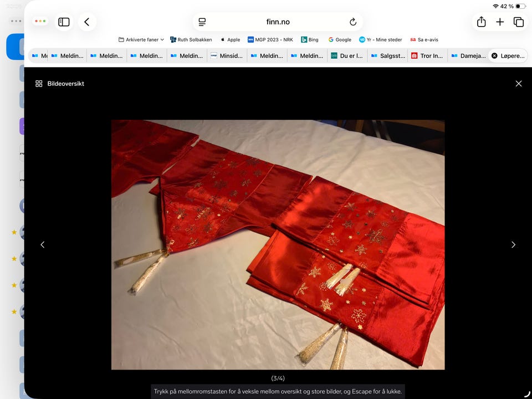Click the hint text starting 'Trykk på mellomromstasten'
Viewport: 532px width, 399px height.
pos(278,391)
